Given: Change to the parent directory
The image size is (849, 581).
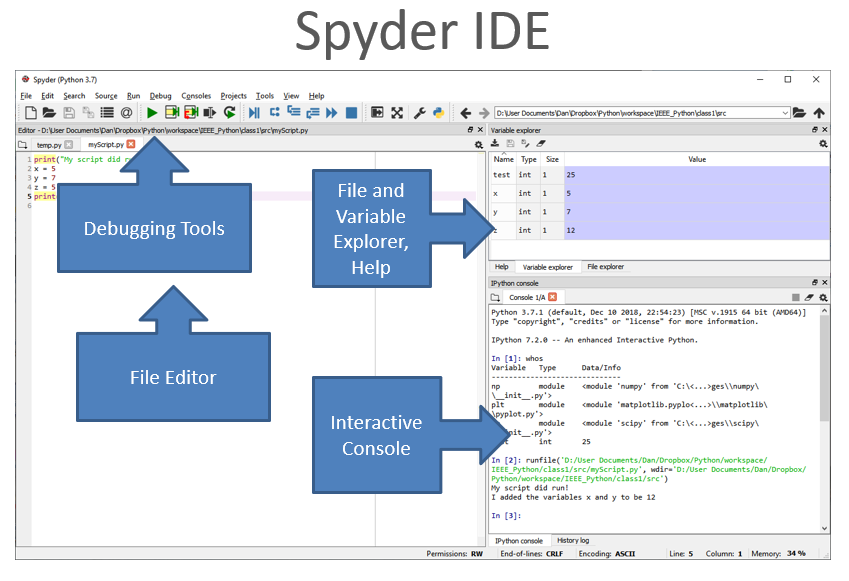Looking at the screenshot, I should tap(819, 113).
